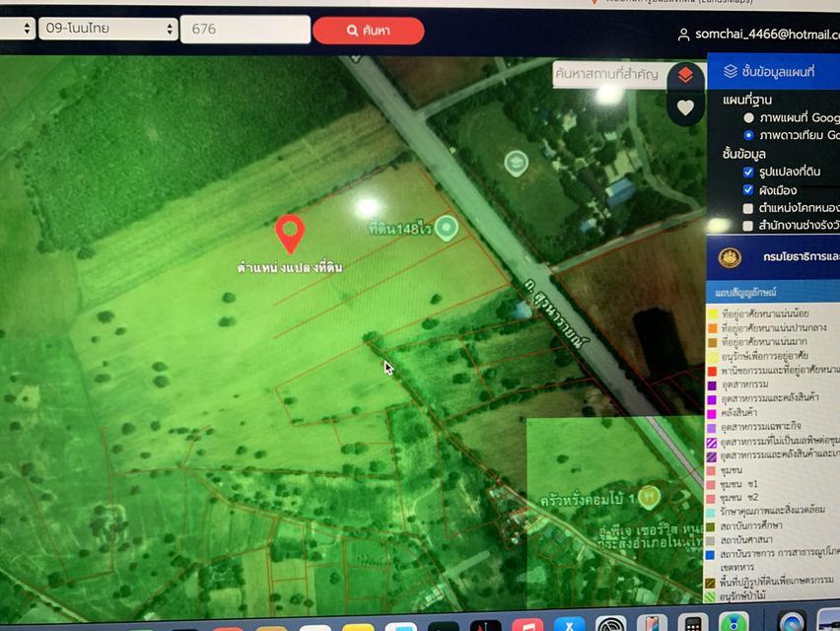Enable the ตำแหน่งโคกหนอง layer checkbox
This screenshot has height=631, width=840.
(748, 208)
